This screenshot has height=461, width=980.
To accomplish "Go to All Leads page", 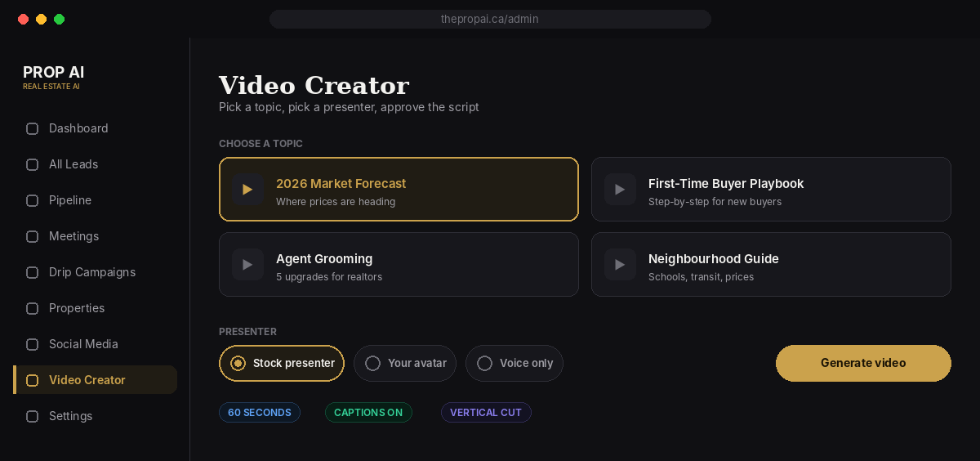I will [x=96, y=164].
